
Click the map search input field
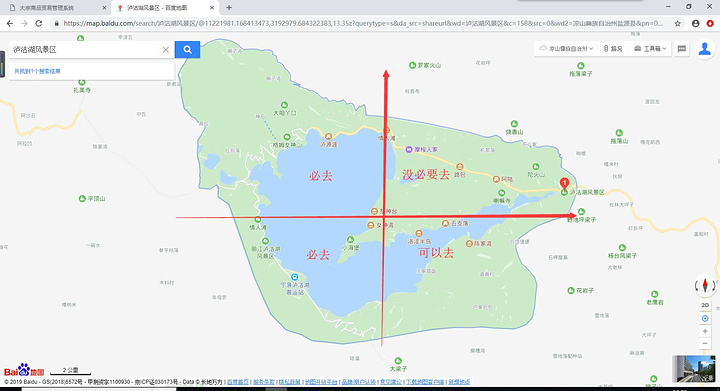pyautogui.click(x=84, y=50)
